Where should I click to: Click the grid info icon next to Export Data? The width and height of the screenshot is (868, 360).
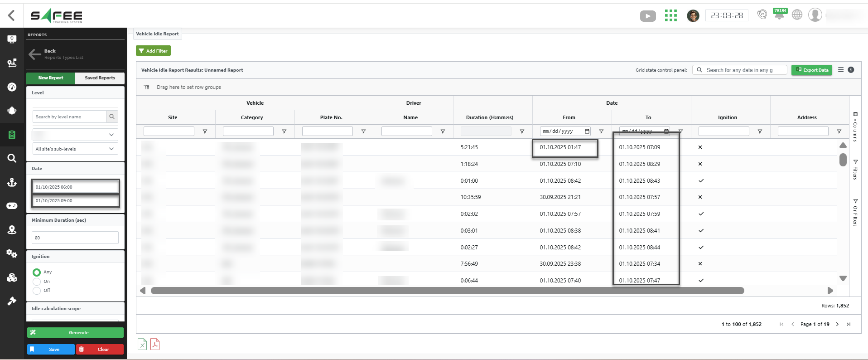pyautogui.click(x=851, y=70)
